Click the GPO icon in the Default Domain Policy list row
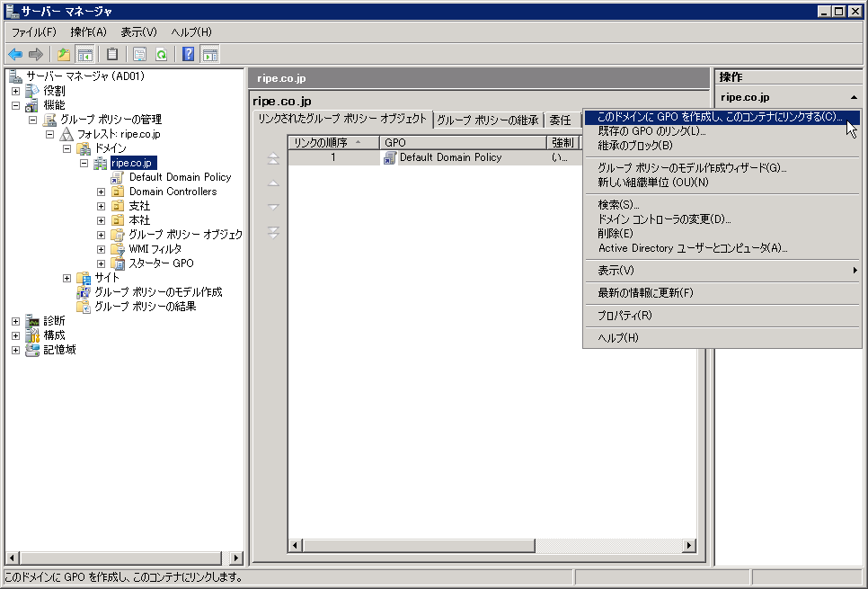The height and width of the screenshot is (589, 868). [x=390, y=158]
